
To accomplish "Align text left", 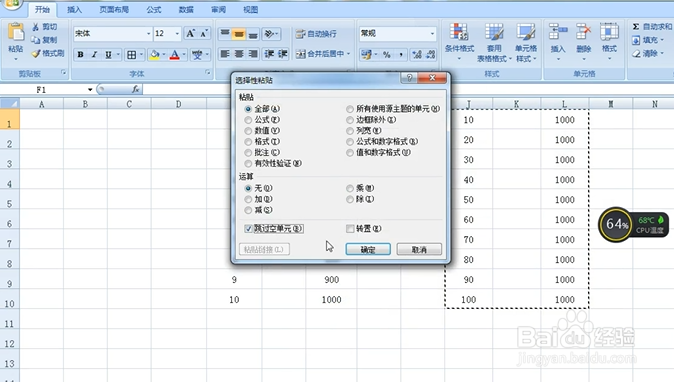I will 225,54.
